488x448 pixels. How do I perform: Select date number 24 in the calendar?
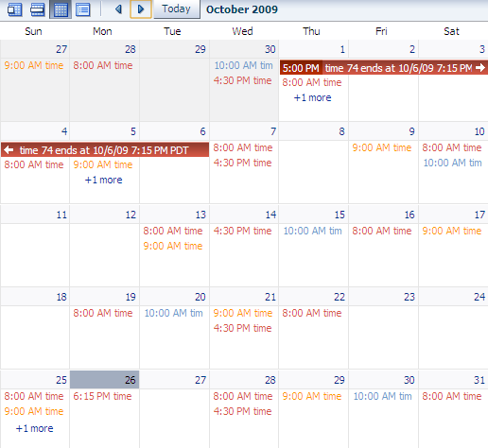[479, 297]
